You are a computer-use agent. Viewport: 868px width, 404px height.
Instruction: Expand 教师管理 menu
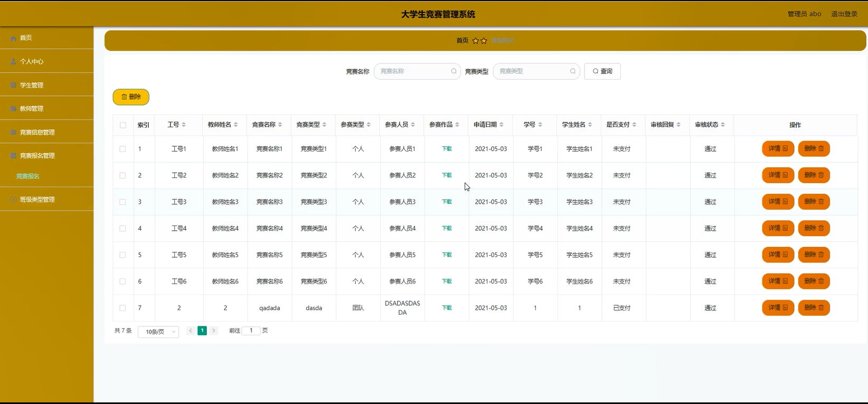(32, 109)
